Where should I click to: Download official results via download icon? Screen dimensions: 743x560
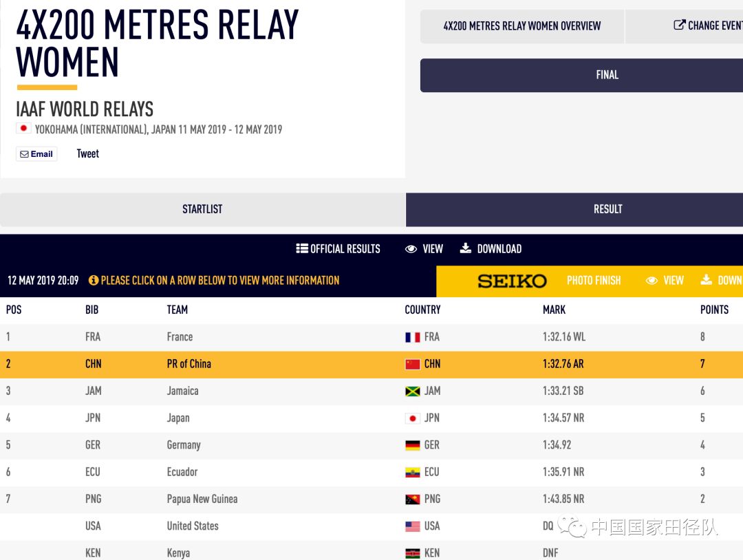(x=466, y=248)
